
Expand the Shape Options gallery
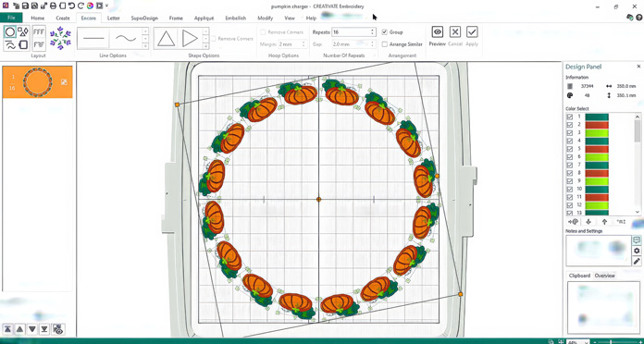[x=205, y=46]
